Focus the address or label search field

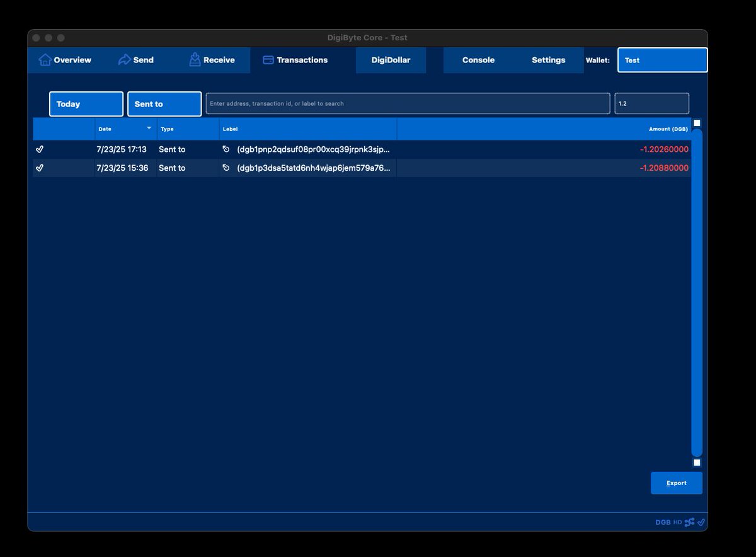coord(408,103)
